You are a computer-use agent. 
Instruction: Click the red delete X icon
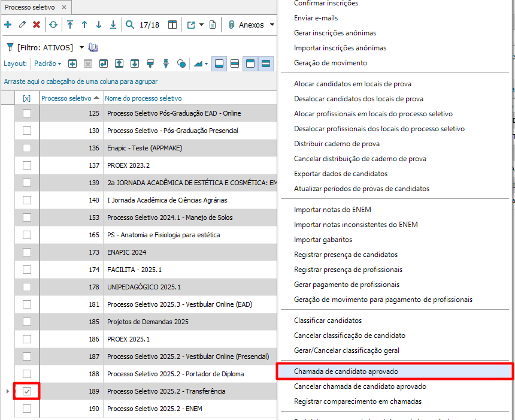coord(37,25)
